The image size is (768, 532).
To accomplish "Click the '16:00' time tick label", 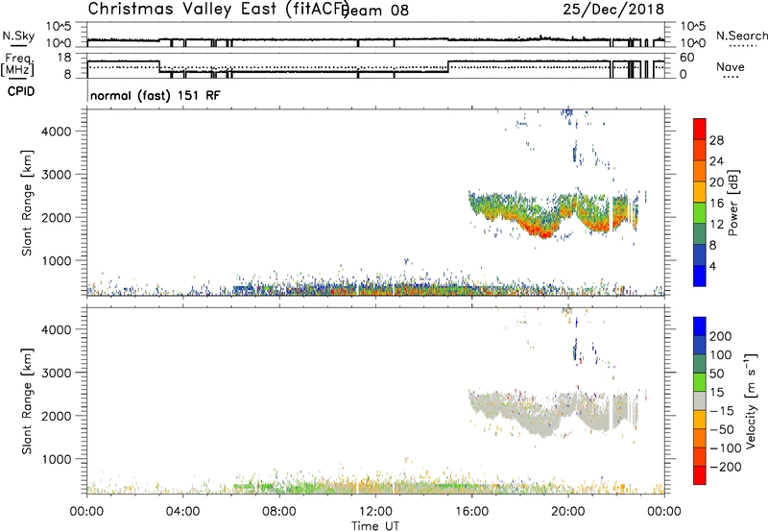I will pos(471,512).
